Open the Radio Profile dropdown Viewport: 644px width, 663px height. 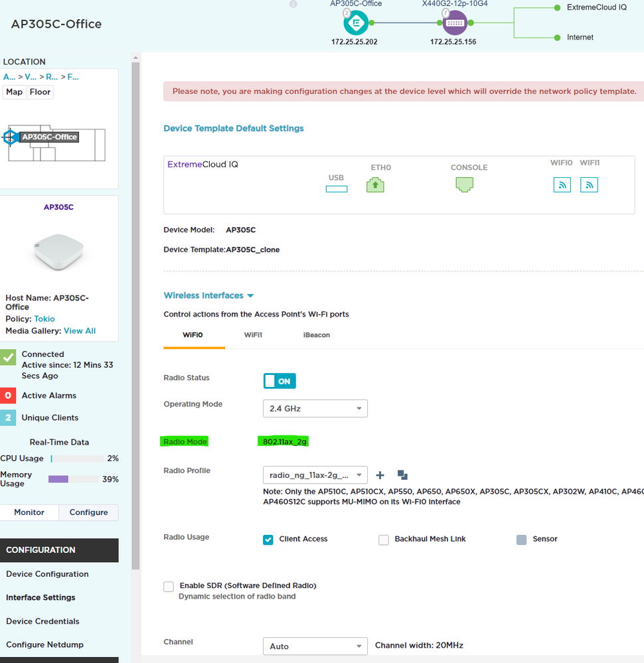(315, 475)
